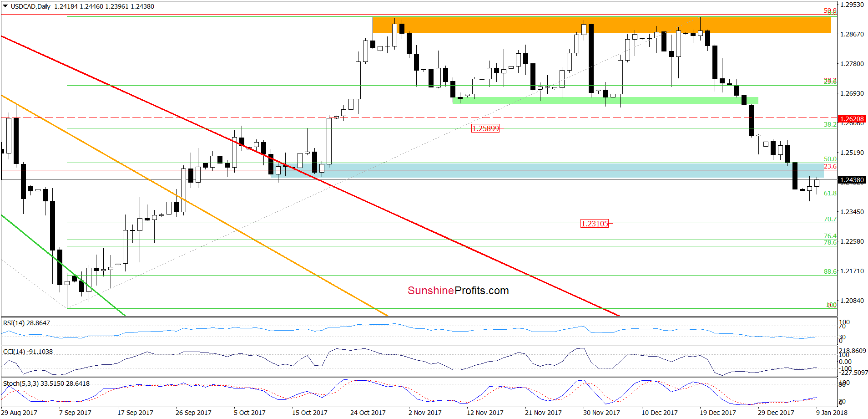Click the 9 Jan 2018 date label
Image resolution: width=868 pixels, height=419 pixels.
[x=832, y=413]
